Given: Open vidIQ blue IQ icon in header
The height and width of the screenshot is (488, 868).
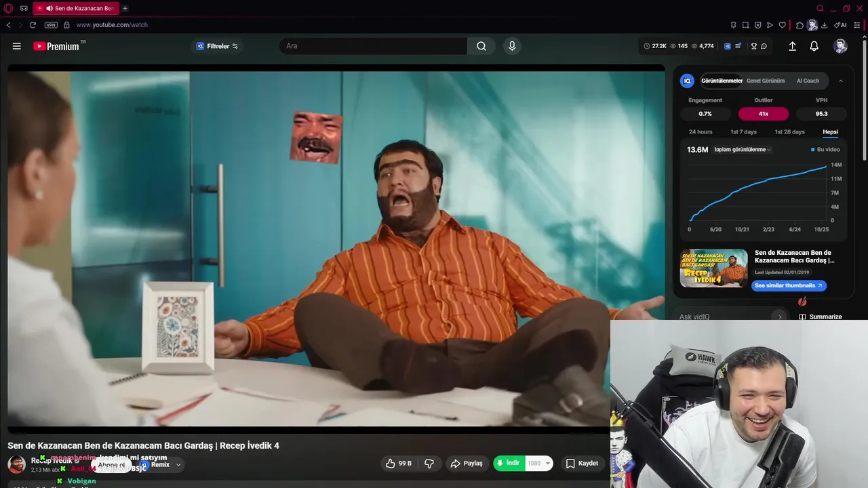Looking at the screenshot, I should [x=728, y=46].
